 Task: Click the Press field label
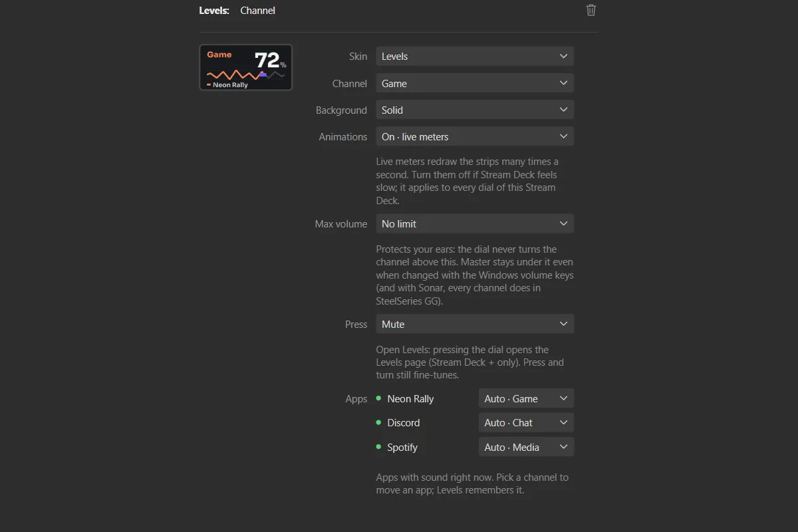tap(356, 325)
